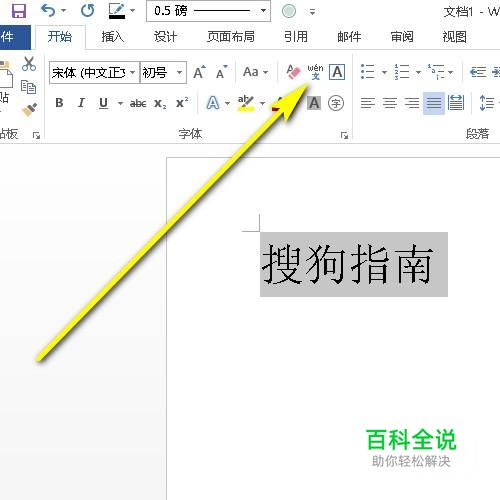500x500 pixels.
Task: Click the text highlight color button
Action: point(246,103)
